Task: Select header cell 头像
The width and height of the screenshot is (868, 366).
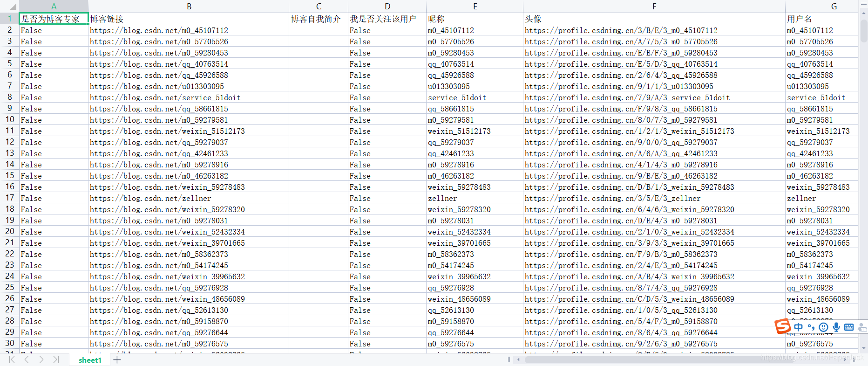Action: pyautogui.click(x=654, y=19)
